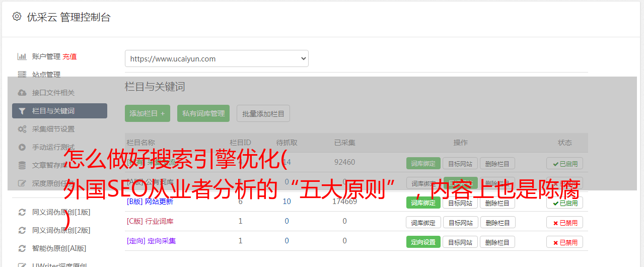
Task: Click the 添加栏目 + button
Action: (148, 113)
